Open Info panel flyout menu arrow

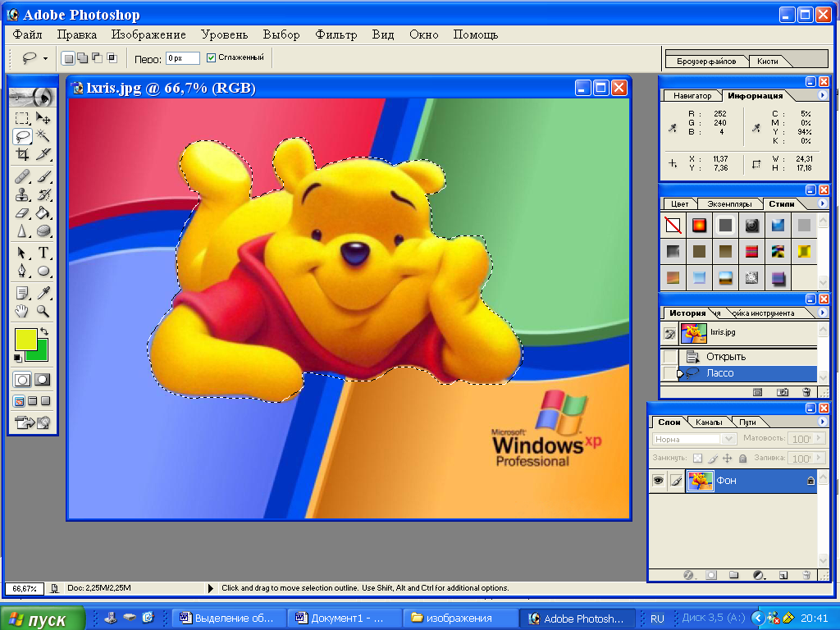[822, 95]
